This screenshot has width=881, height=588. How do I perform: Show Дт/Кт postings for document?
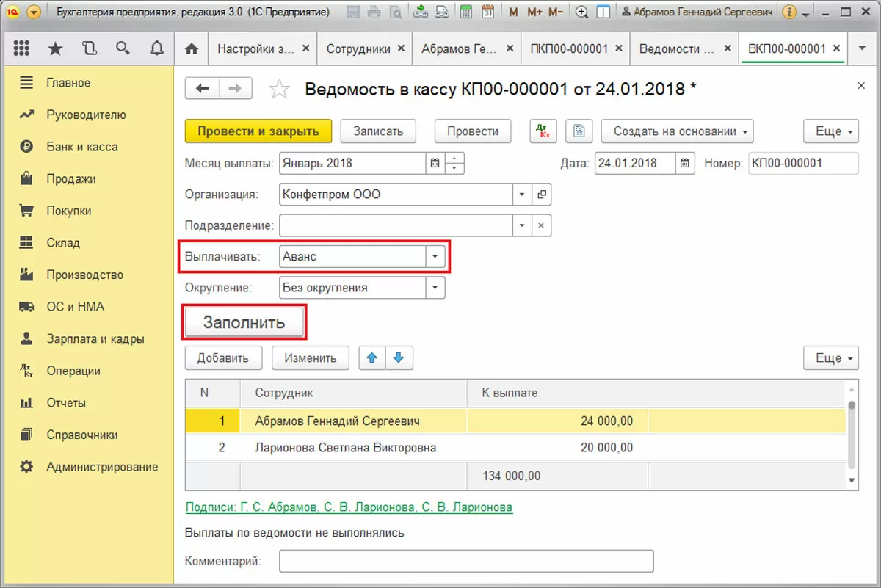tap(543, 131)
